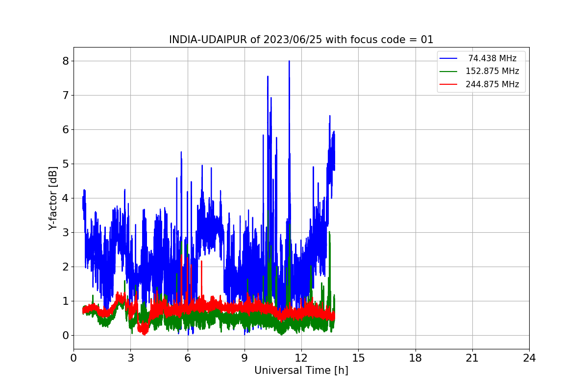The image size is (588, 392).
Task: Click the x-axis tick label 21
Action: tap(472, 358)
